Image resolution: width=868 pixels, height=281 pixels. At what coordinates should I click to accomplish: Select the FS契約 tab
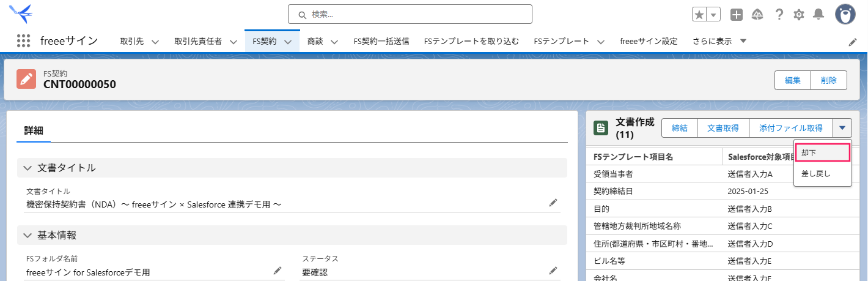tap(264, 41)
